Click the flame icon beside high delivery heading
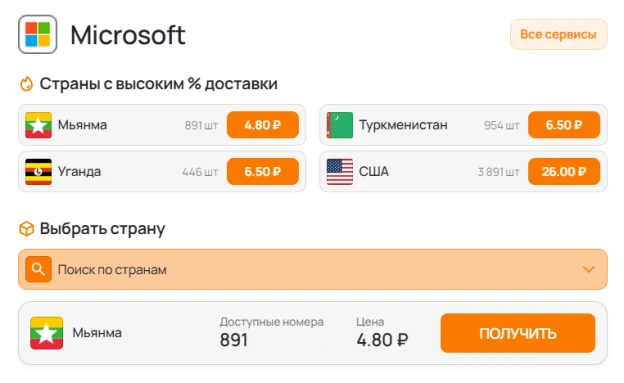 [x=26, y=84]
